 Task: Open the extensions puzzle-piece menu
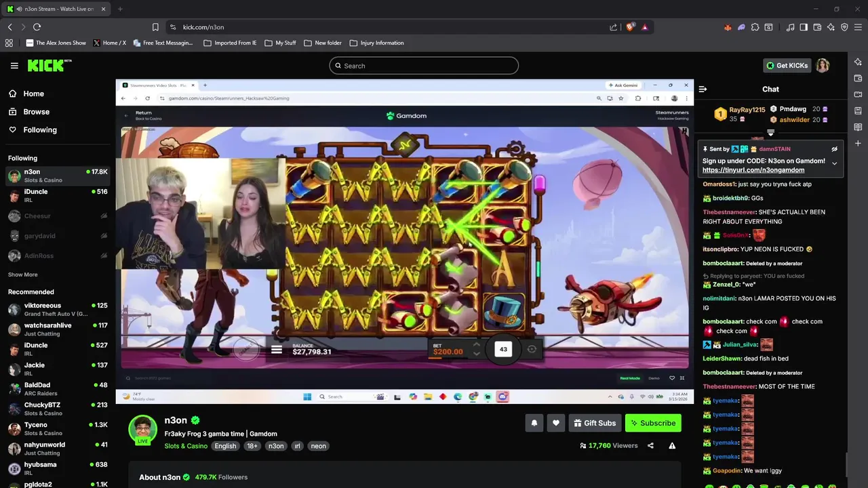[755, 27]
